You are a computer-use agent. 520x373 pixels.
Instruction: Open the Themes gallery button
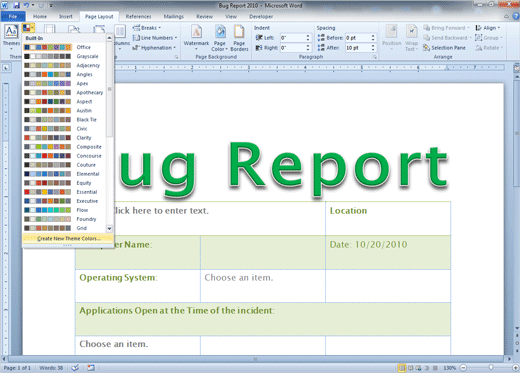[11, 36]
